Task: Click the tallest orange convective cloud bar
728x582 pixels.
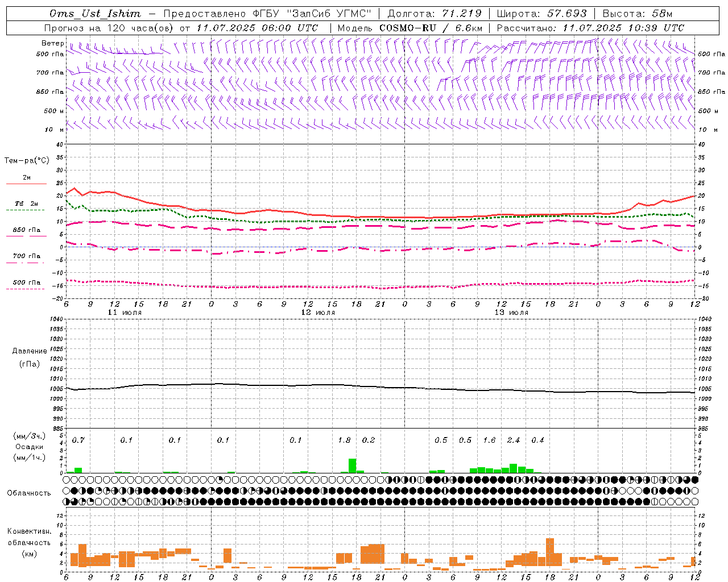Action: tap(549, 552)
